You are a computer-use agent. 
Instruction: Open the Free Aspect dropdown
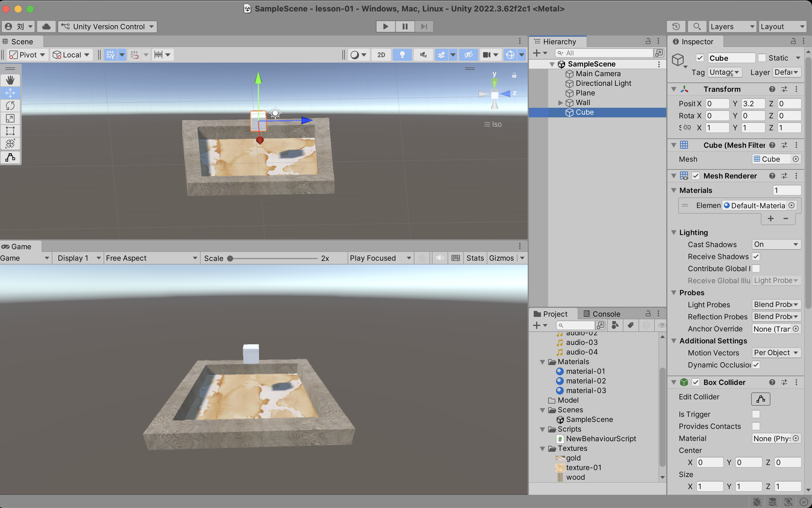pyautogui.click(x=151, y=258)
